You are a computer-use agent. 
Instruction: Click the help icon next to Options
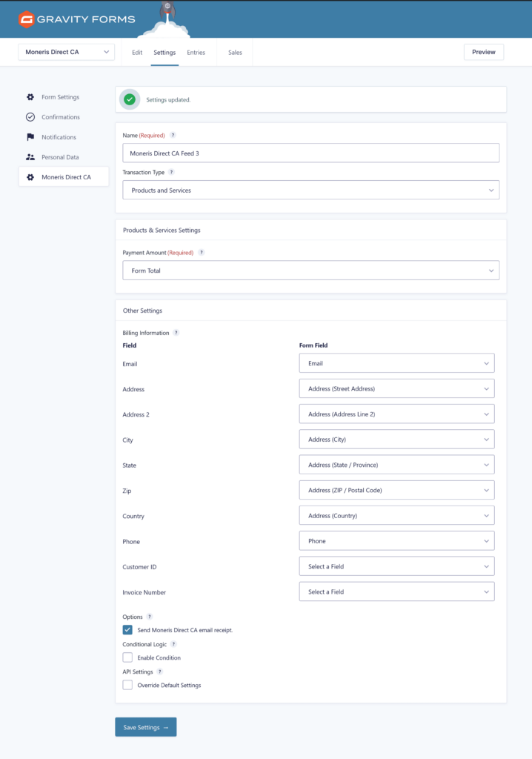tap(150, 616)
